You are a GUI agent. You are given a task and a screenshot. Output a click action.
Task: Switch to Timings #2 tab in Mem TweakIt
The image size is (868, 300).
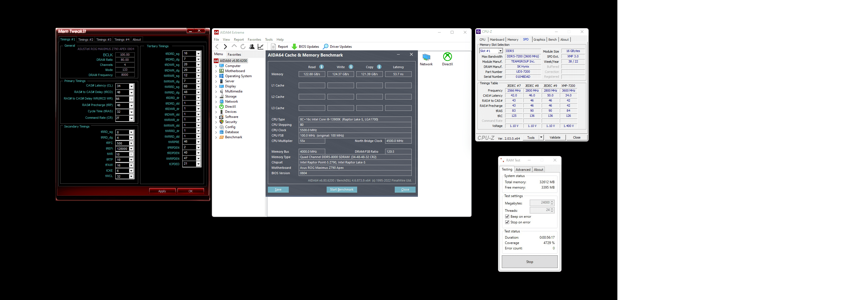(x=86, y=39)
